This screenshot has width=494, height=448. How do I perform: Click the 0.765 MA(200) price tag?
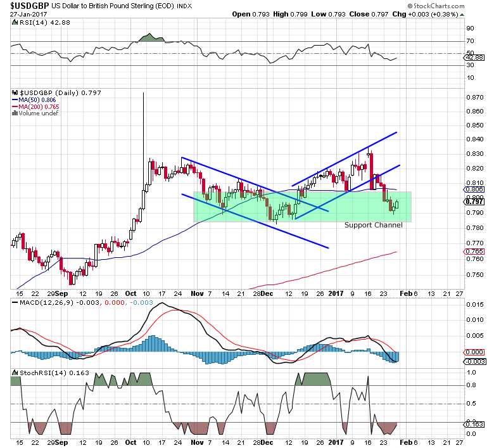tap(474, 252)
